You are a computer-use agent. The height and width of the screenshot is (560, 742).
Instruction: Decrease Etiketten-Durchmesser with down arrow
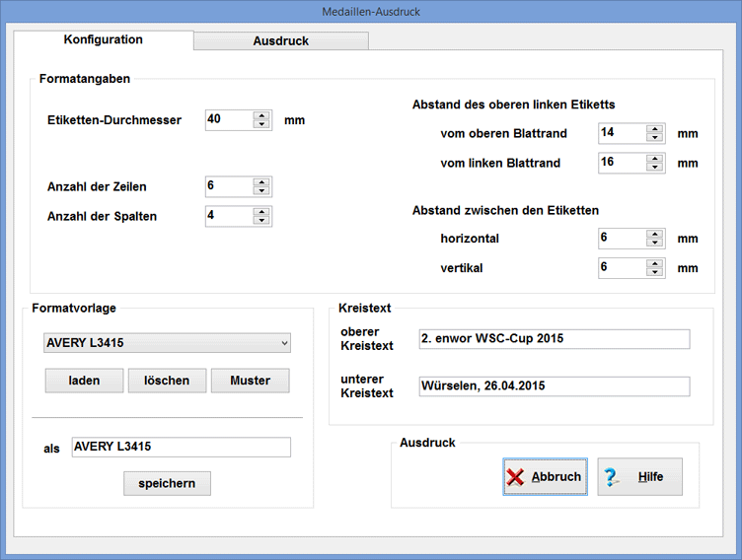(260, 125)
